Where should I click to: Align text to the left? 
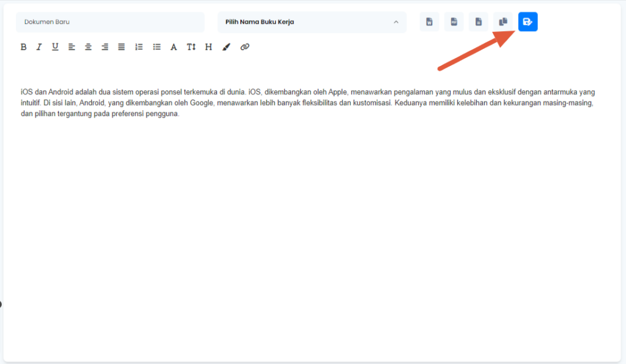[x=72, y=47]
